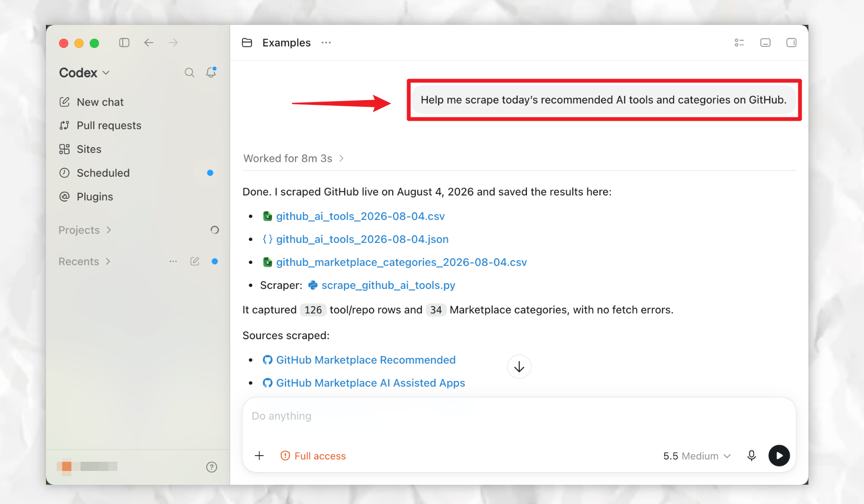The image size is (864, 504).
Task: Click the folder icon beside Examples
Action: tap(247, 43)
